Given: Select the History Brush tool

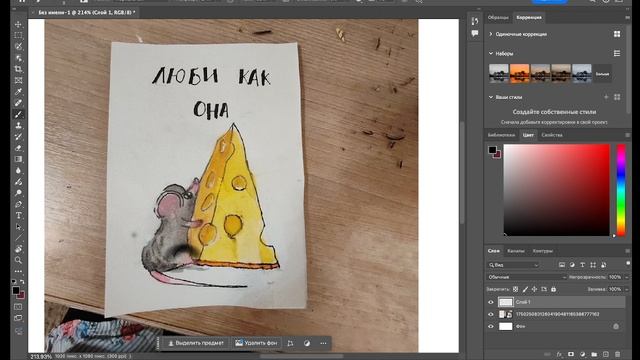Looking at the screenshot, I should click(18, 137).
